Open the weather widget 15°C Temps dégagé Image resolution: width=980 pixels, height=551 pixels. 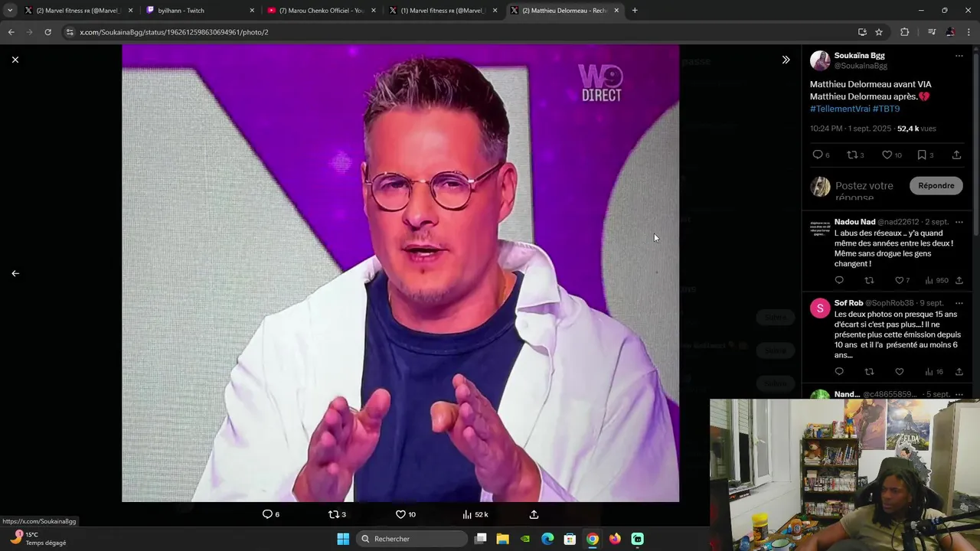[x=37, y=539]
